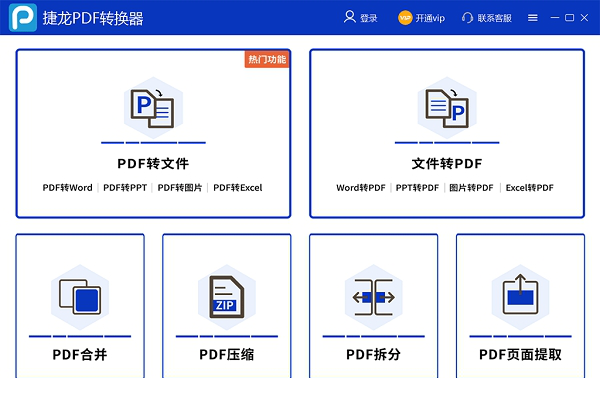Click the 捷龙PDF转换器 app logo icon
600x393 pixels.
tap(23, 18)
